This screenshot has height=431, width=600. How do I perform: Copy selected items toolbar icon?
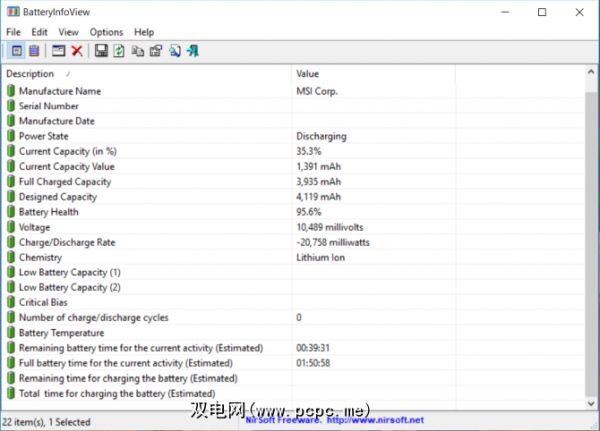137,51
